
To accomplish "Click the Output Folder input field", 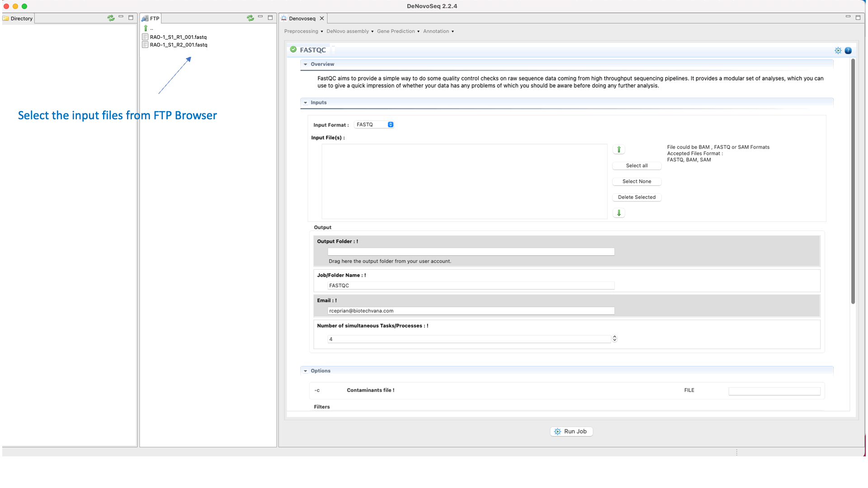I will click(x=471, y=252).
